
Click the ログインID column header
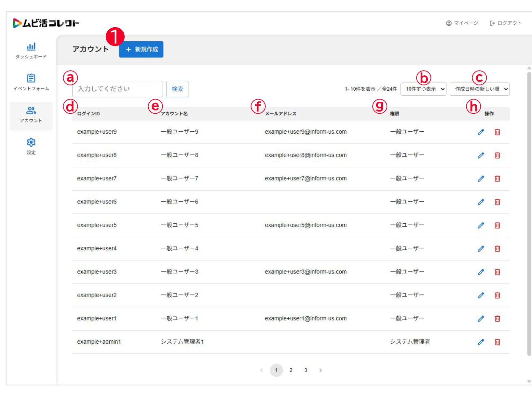click(89, 113)
